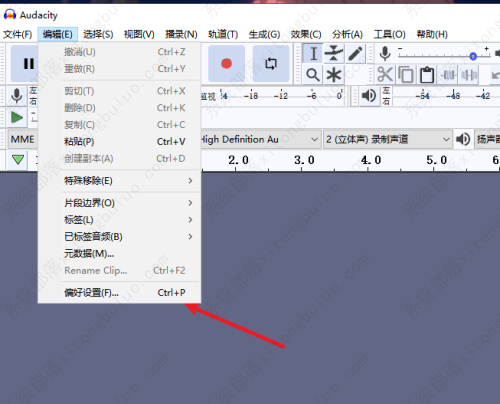Viewport: 500px width, 404px height.
Task: Open the MME audio host dropdown
Action: 23,139
